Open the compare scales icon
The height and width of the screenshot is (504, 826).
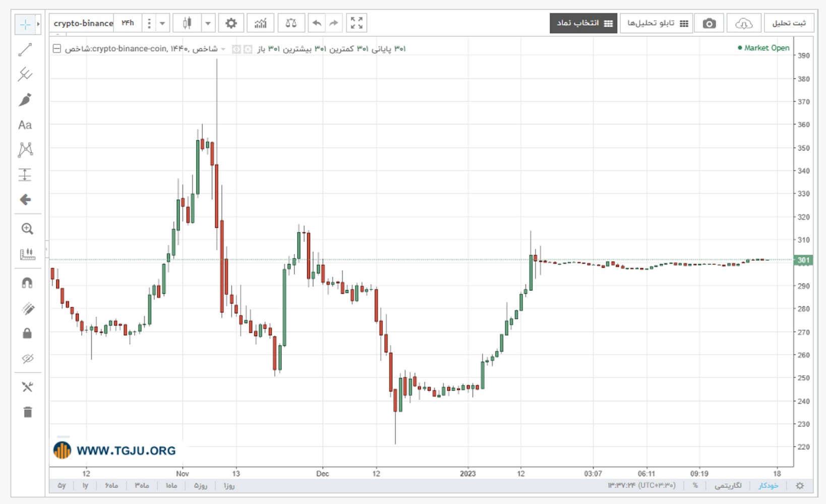[291, 23]
